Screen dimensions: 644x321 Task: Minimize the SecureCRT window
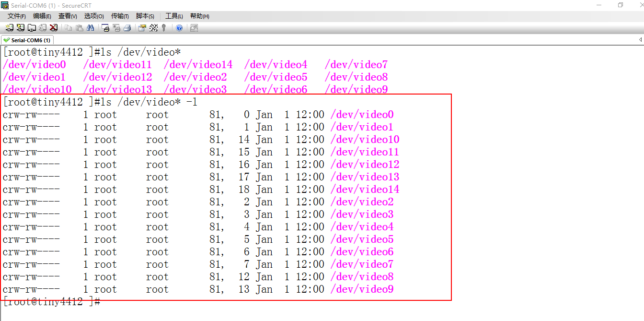coord(599,5)
